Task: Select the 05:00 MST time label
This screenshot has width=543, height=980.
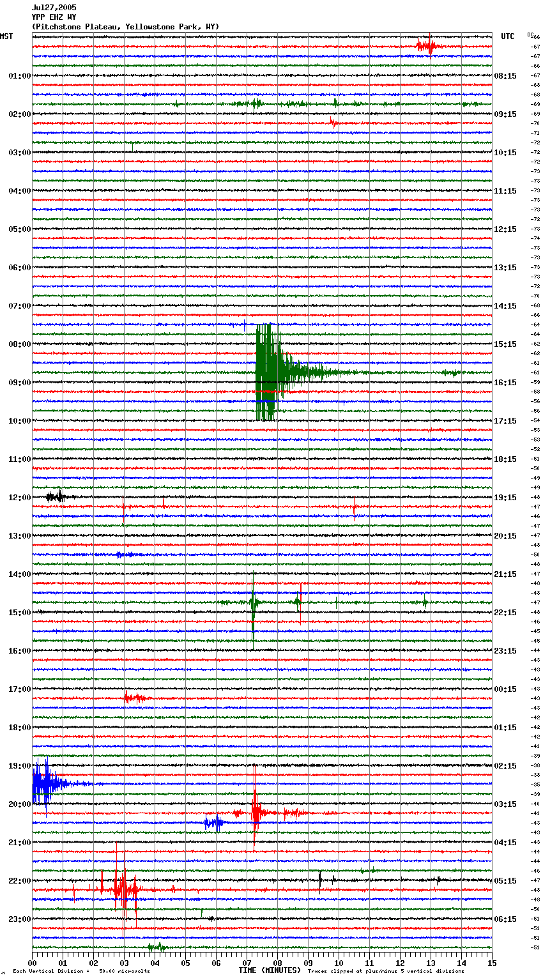Action: [20, 229]
